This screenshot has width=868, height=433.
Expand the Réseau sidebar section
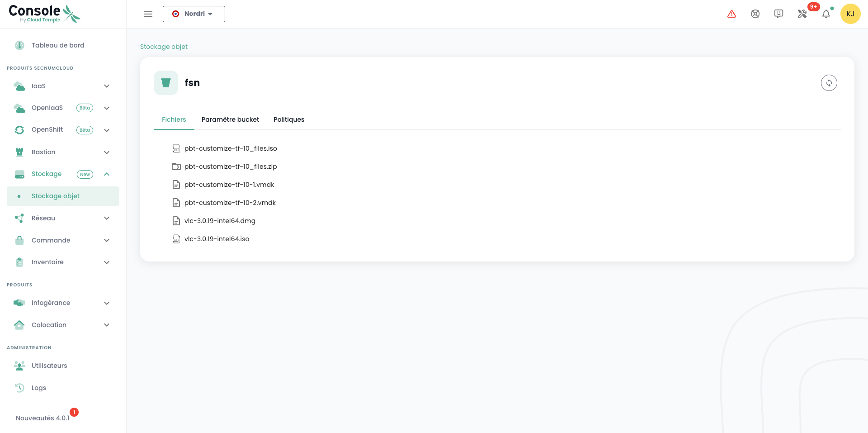pyautogui.click(x=107, y=218)
